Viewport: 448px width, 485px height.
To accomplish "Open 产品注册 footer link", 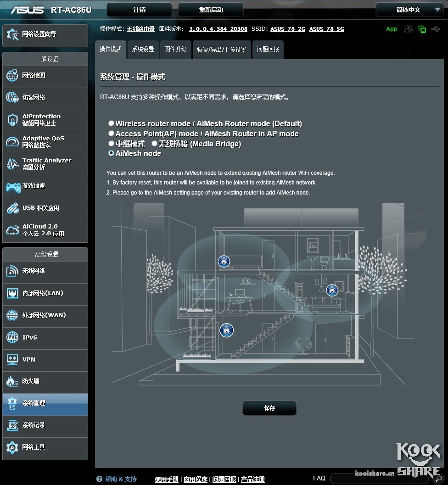I will pos(253,479).
